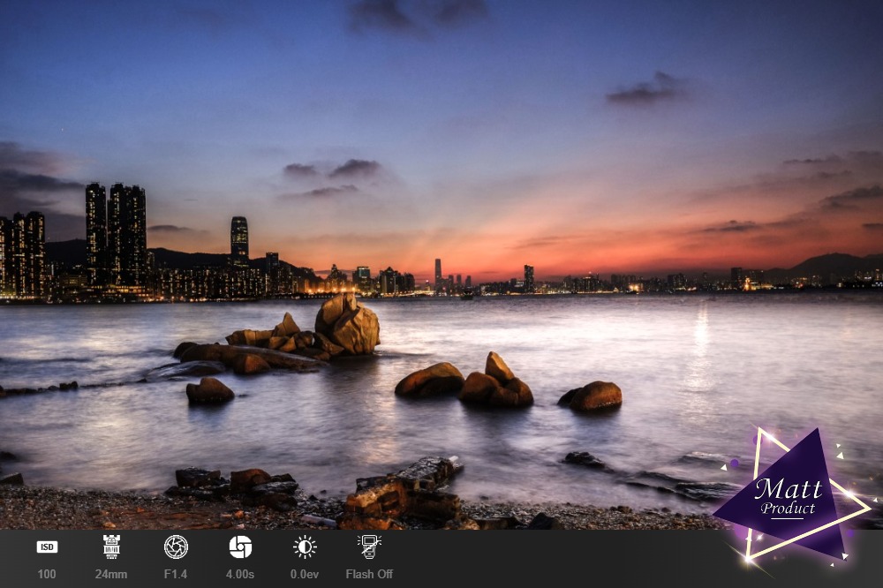Click the ISO icon in the info bar

coord(47,547)
